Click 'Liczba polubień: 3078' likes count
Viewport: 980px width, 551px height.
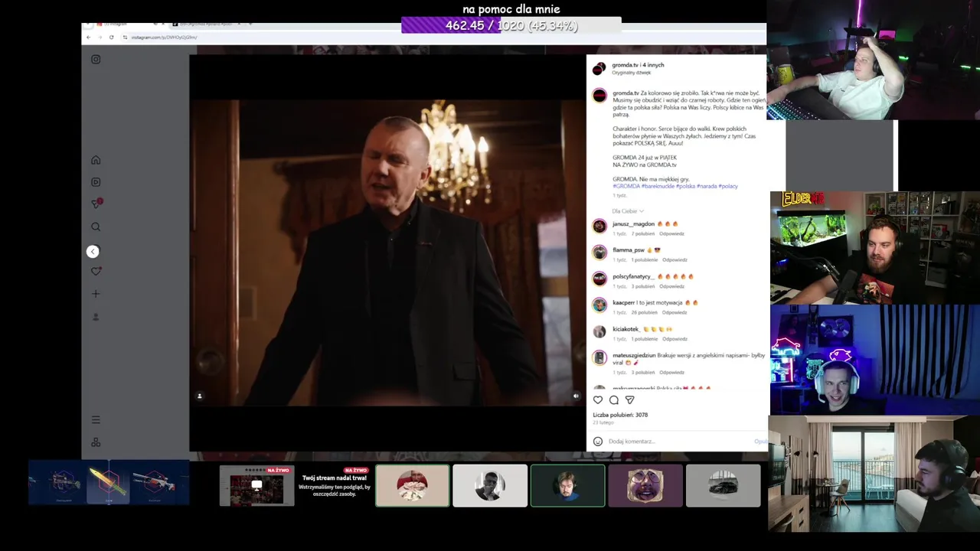click(x=620, y=415)
